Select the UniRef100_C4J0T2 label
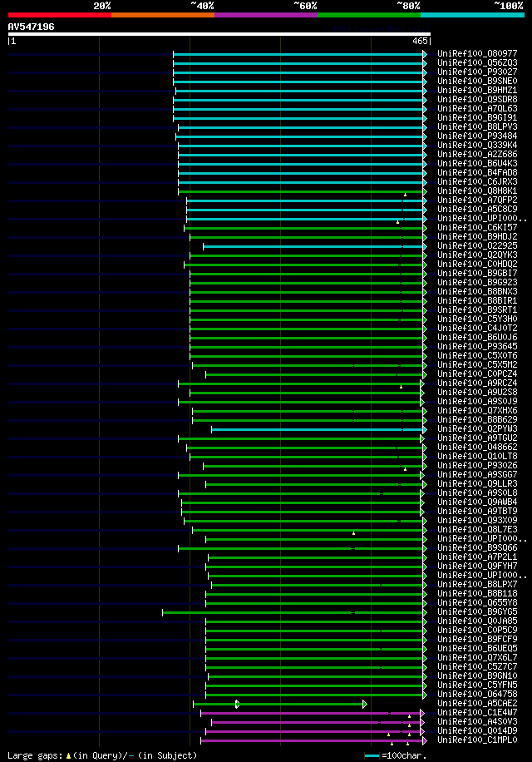Image resolution: width=532 pixels, height=762 pixels. [x=477, y=328]
